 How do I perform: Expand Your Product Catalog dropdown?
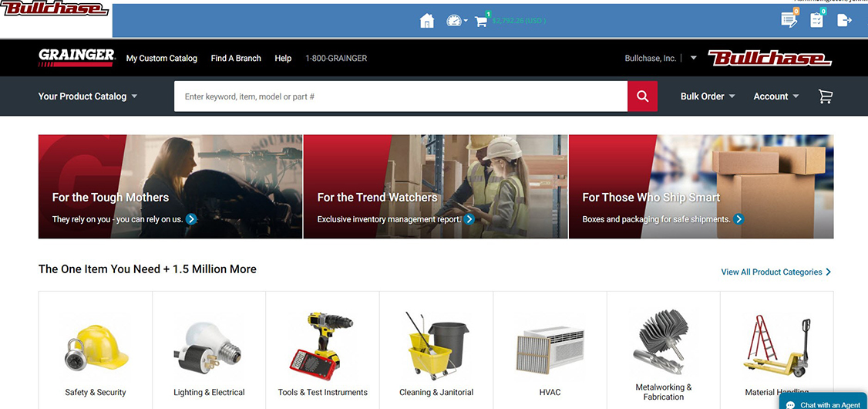87,96
